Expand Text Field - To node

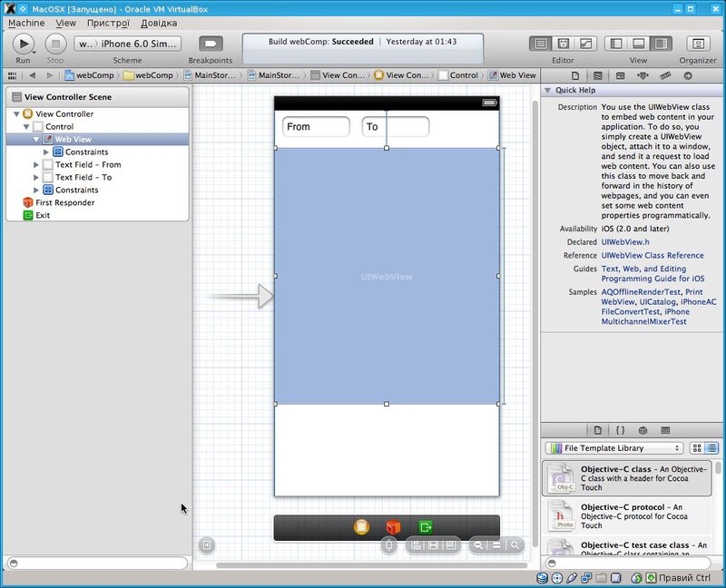(36, 177)
